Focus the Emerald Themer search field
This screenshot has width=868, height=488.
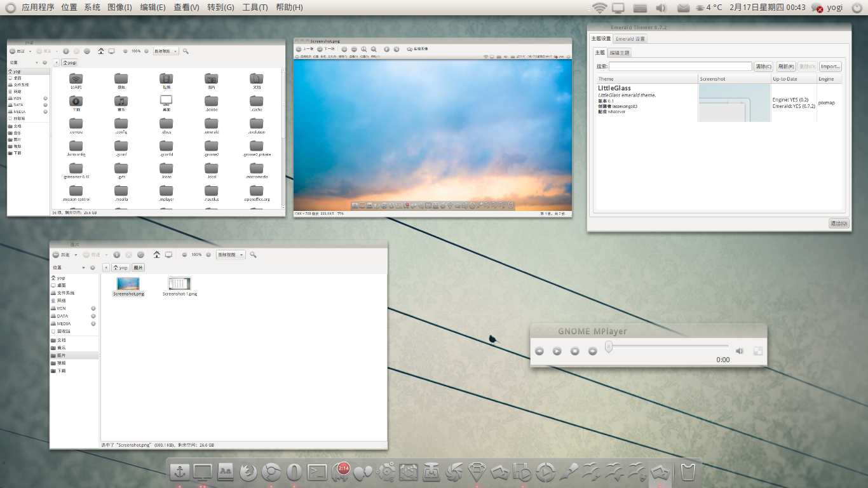pos(681,66)
